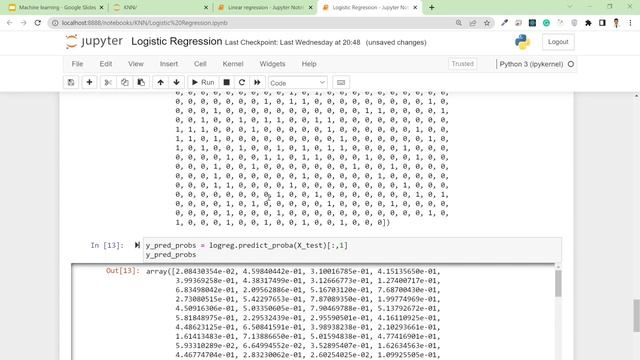Viewport: 640px width, 360px height.
Task: Reload the page
Action: 38,23
